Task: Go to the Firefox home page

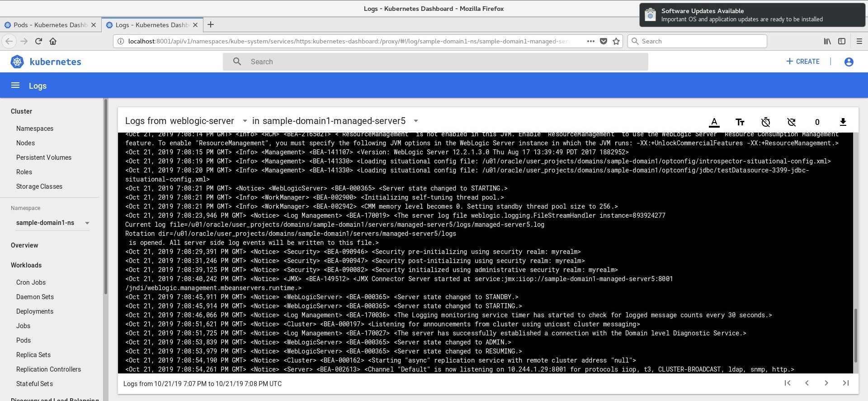Action: point(53,41)
